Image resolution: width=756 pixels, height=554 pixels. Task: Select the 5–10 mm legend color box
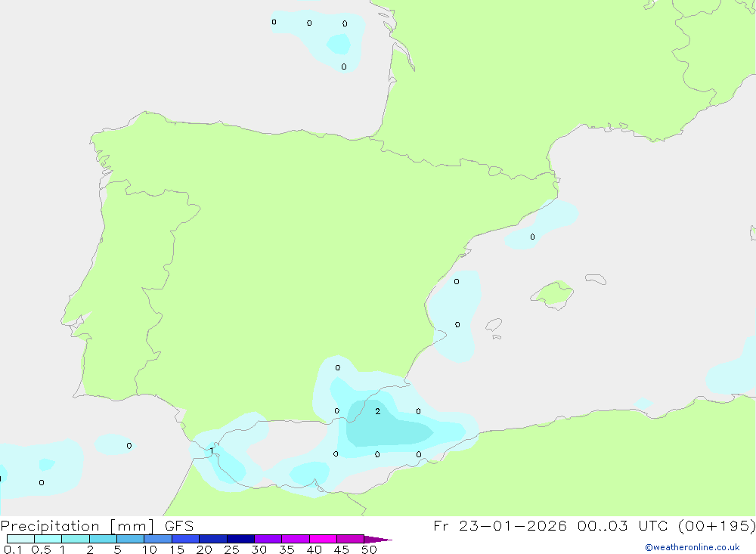pyautogui.click(x=131, y=539)
